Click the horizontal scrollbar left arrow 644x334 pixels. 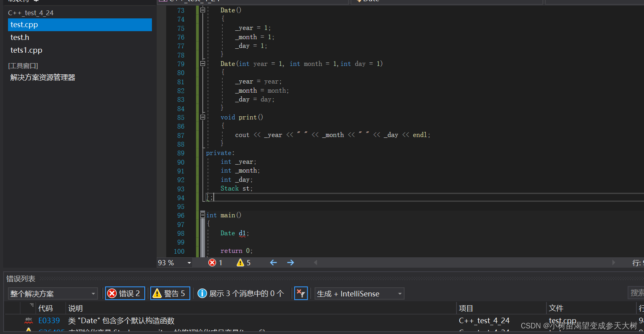(315, 262)
